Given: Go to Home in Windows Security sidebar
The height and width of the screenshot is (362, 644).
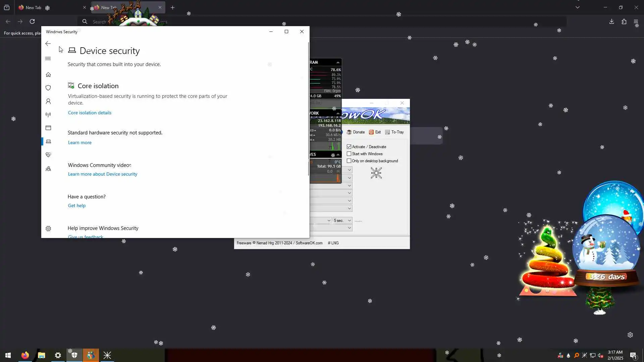Looking at the screenshot, I should point(48,74).
